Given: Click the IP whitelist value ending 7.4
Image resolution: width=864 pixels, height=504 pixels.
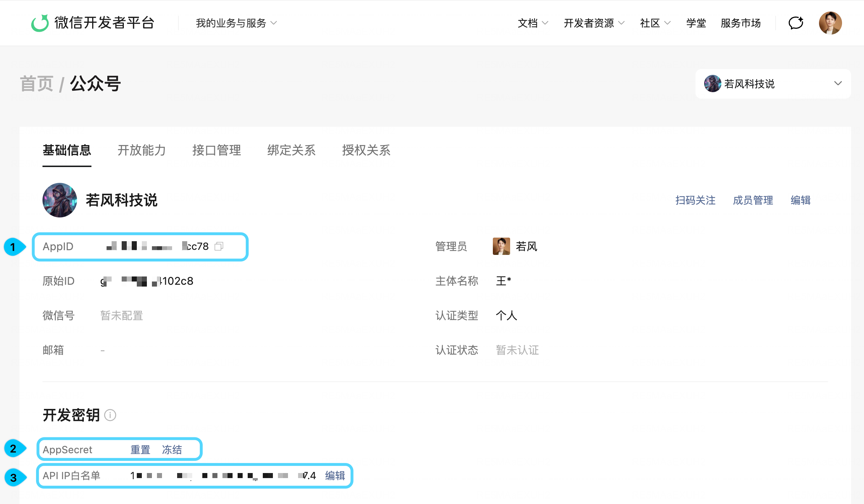Looking at the screenshot, I should click(x=223, y=476).
